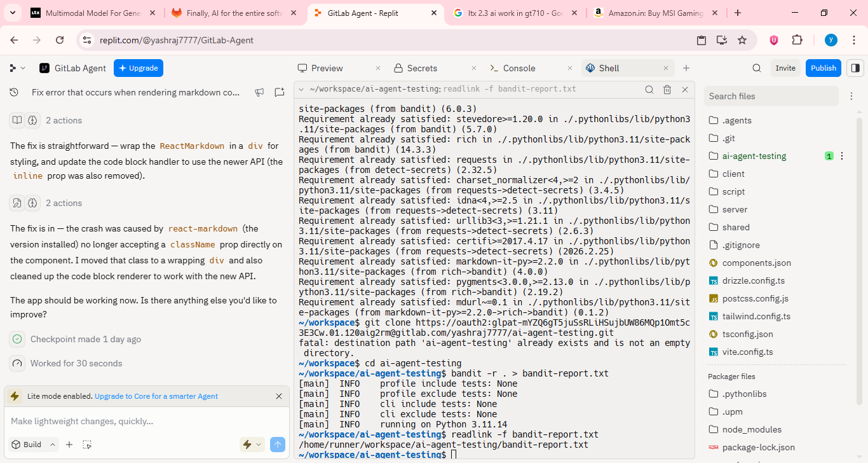Close the Secrets tab
This screenshot has width=868, height=463.
click(x=474, y=68)
